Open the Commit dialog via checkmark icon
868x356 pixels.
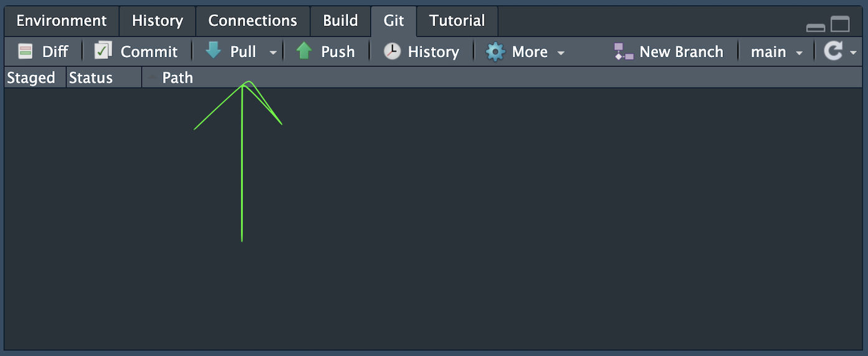(103, 51)
